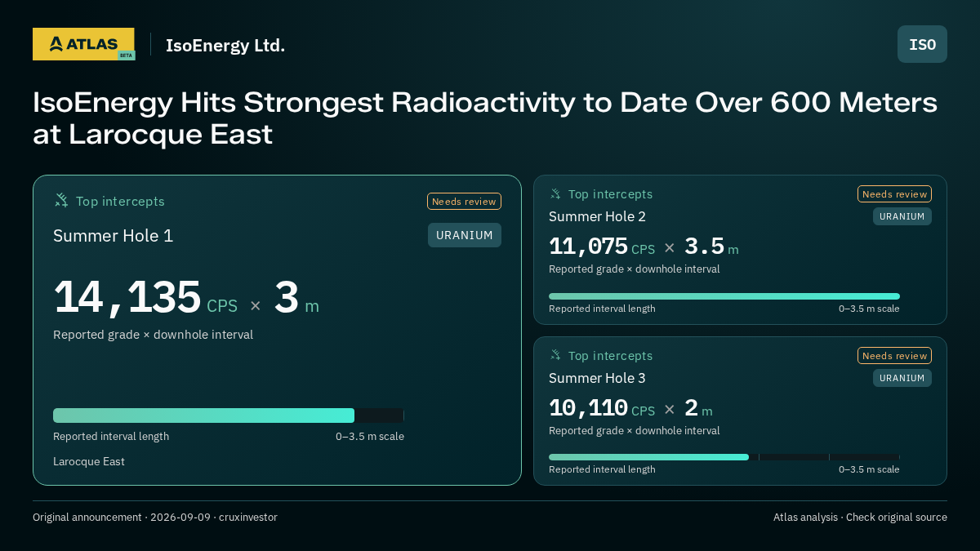
Task: Click the 2 m interval in Summer Hole 3
Action: (x=698, y=408)
